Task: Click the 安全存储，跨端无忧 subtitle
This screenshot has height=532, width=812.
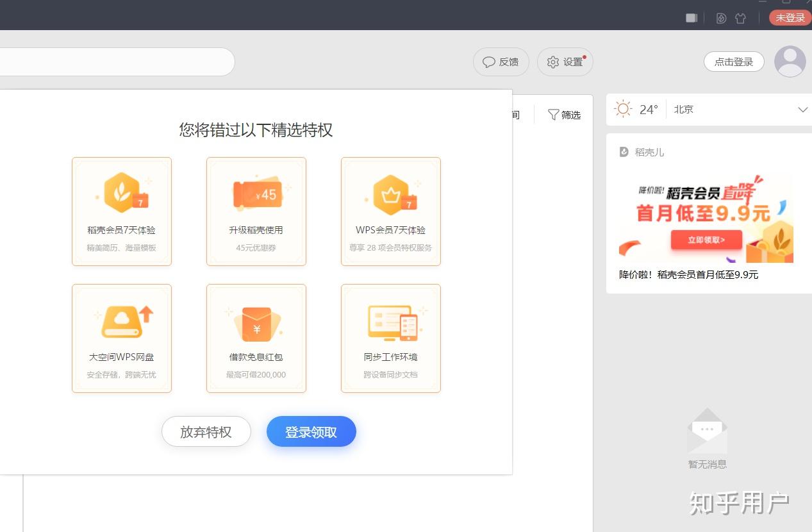Action: pyautogui.click(x=122, y=375)
